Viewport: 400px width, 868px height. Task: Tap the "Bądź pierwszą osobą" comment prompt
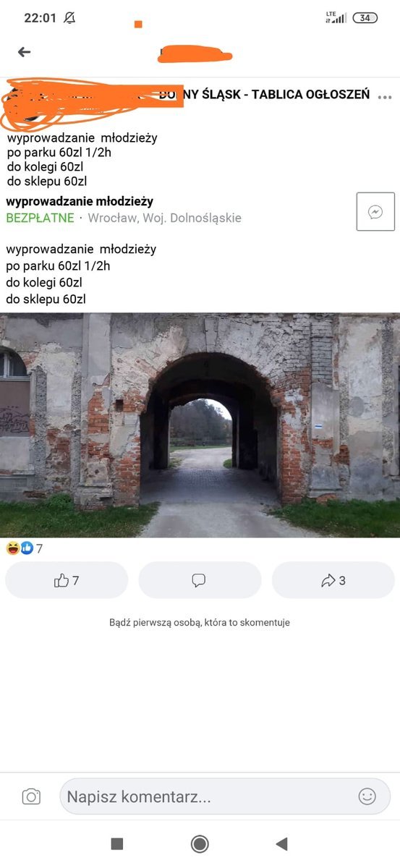[x=200, y=622]
